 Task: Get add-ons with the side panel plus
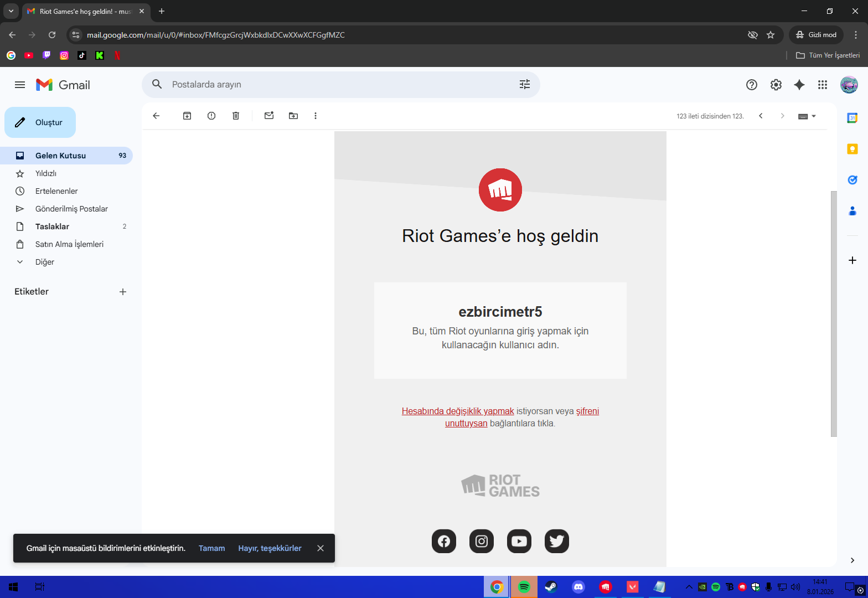click(852, 260)
